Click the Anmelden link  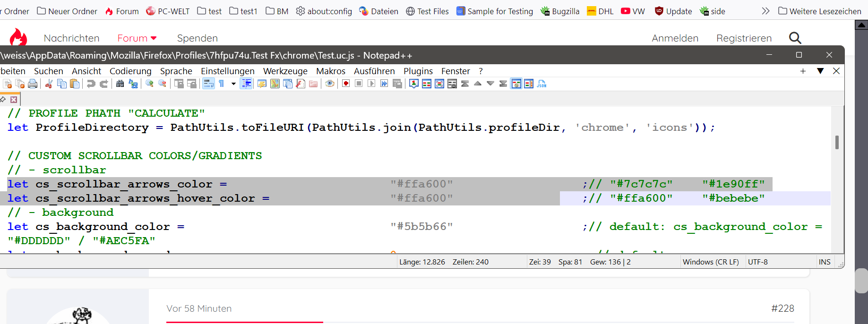tap(675, 38)
